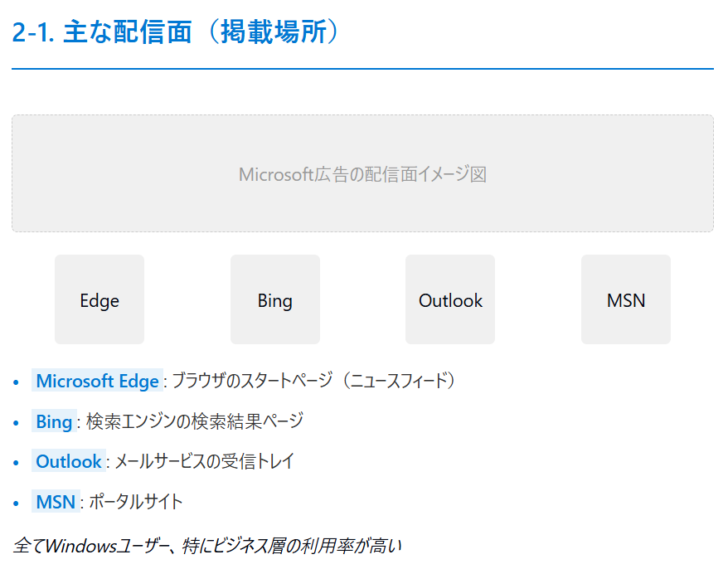Follow the highlighted Bing link in the list
Screen dimensions: 728x574
coord(54,421)
